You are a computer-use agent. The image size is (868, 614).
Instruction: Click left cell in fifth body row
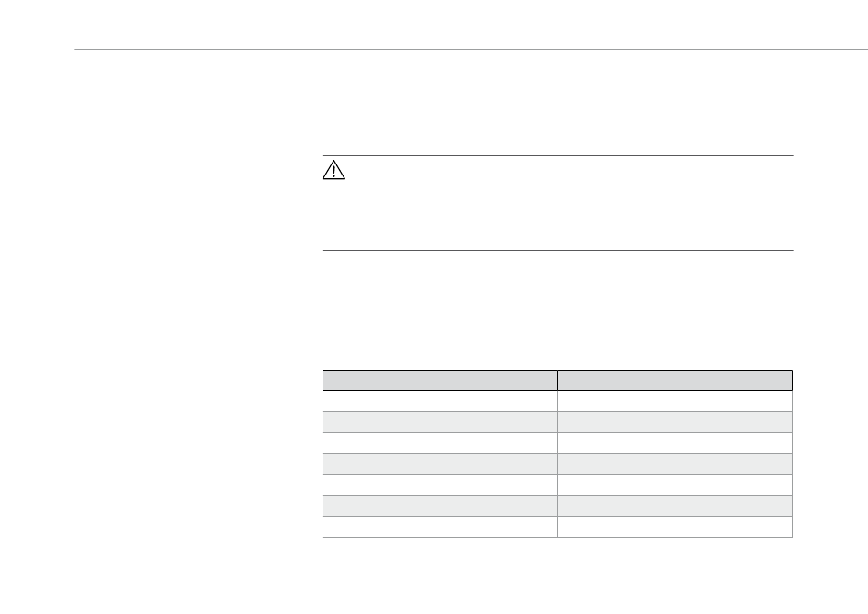pyautogui.click(x=440, y=485)
